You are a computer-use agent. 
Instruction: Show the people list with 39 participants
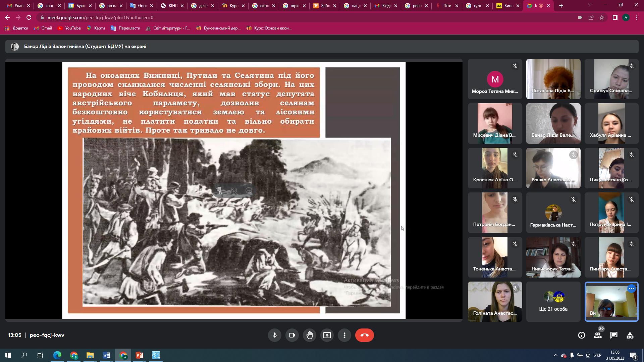(598, 335)
